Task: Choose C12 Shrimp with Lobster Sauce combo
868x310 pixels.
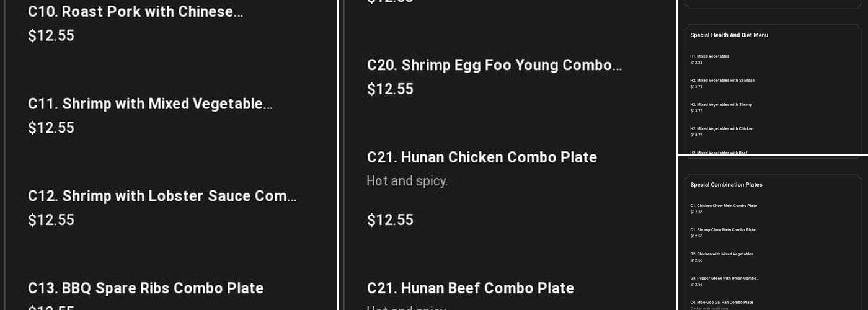Action: click(x=162, y=196)
